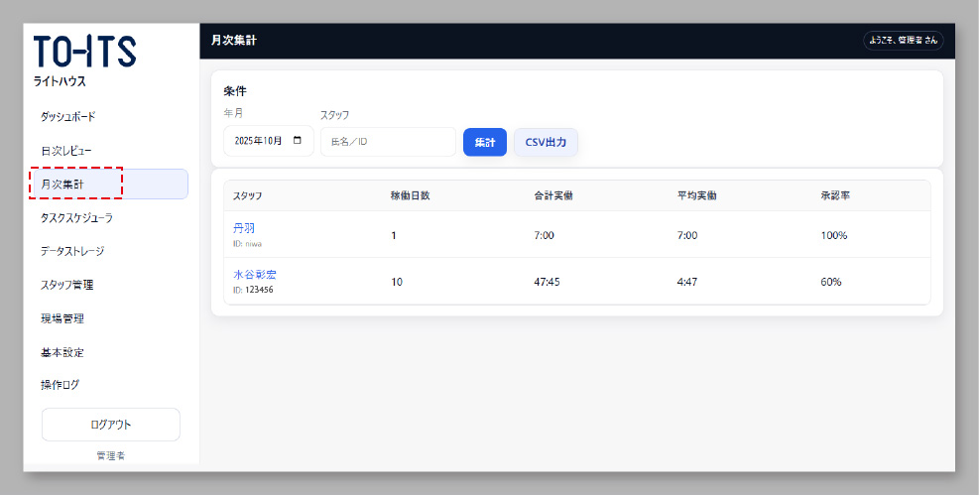The image size is (980, 496).
Task: Open 現場管理 in the sidebar
Action: click(61, 319)
